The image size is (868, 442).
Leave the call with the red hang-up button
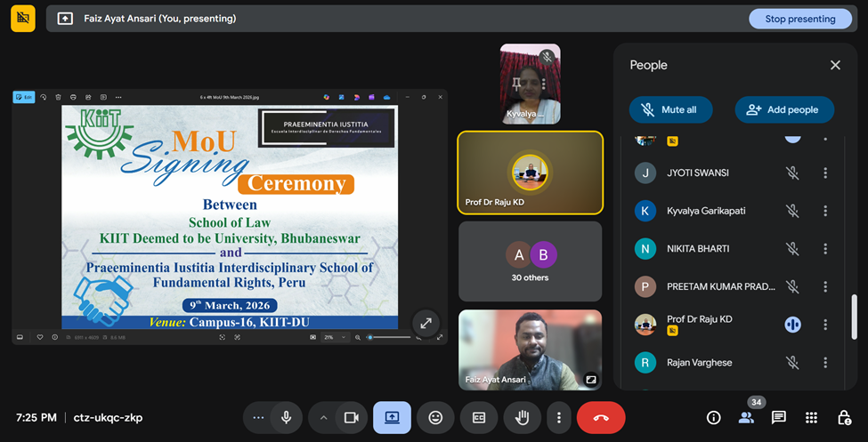click(601, 418)
